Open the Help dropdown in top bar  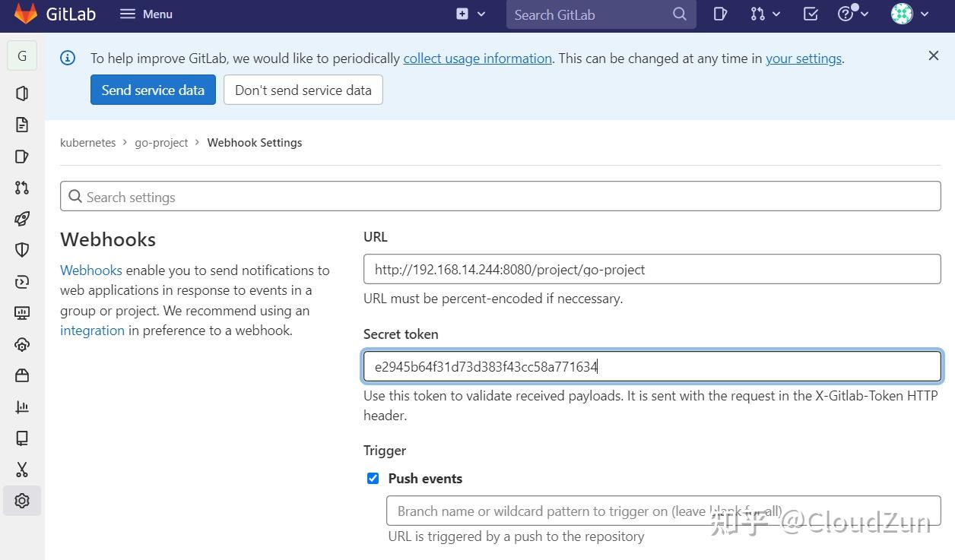click(x=852, y=14)
